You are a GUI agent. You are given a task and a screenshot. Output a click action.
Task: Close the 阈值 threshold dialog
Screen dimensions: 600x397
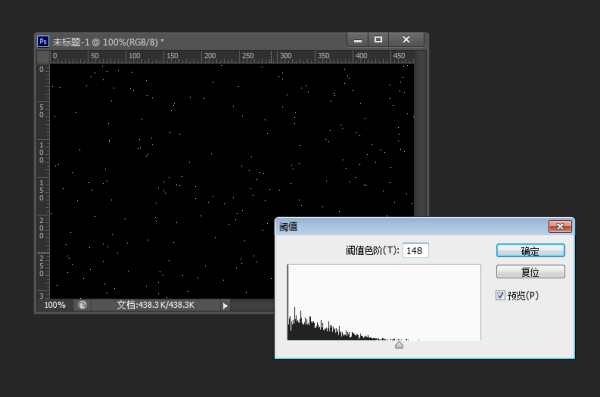click(x=560, y=227)
